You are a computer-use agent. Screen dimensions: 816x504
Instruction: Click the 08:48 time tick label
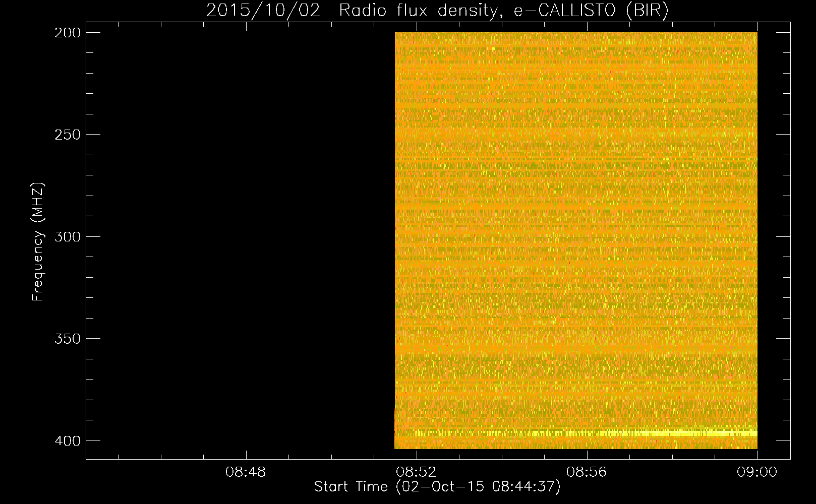click(x=246, y=472)
